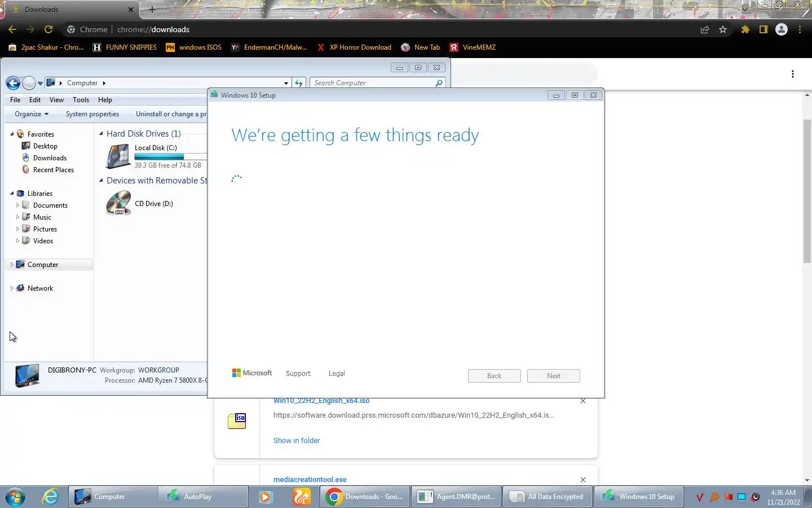Click Explorer refresh address button
Viewport: 812px width, 508px height.
299,83
